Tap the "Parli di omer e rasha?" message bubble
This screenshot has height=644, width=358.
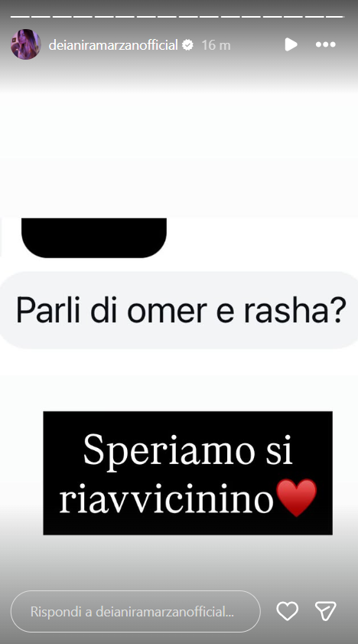click(x=179, y=310)
